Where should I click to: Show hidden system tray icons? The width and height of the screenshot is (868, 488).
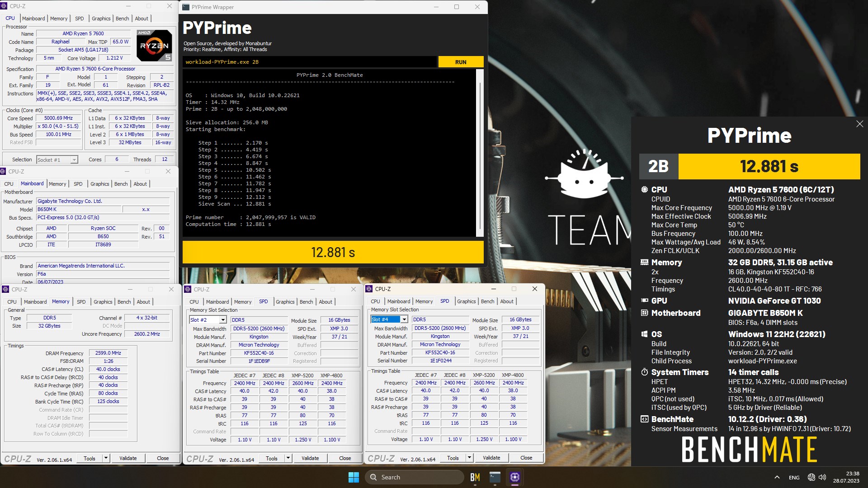click(x=777, y=477)
